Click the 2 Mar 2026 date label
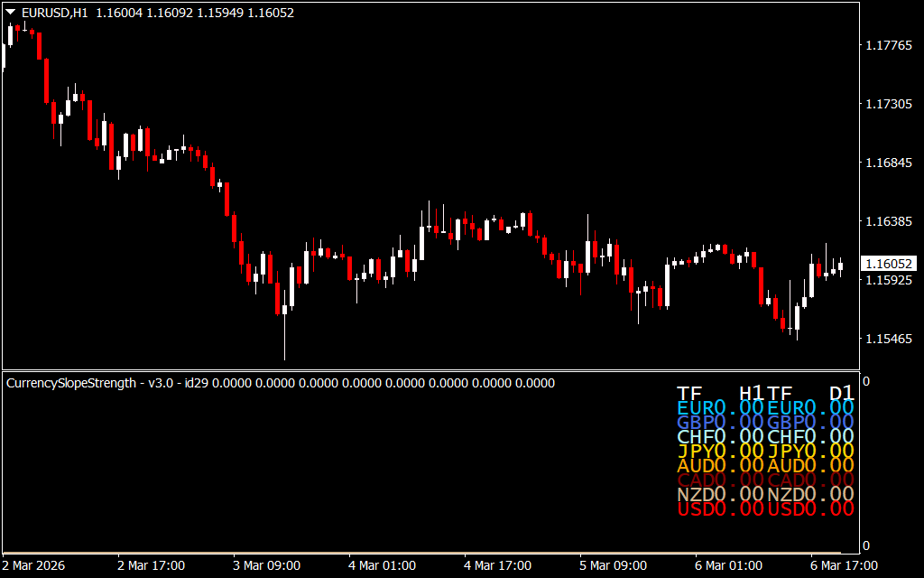 click(36, 565)
